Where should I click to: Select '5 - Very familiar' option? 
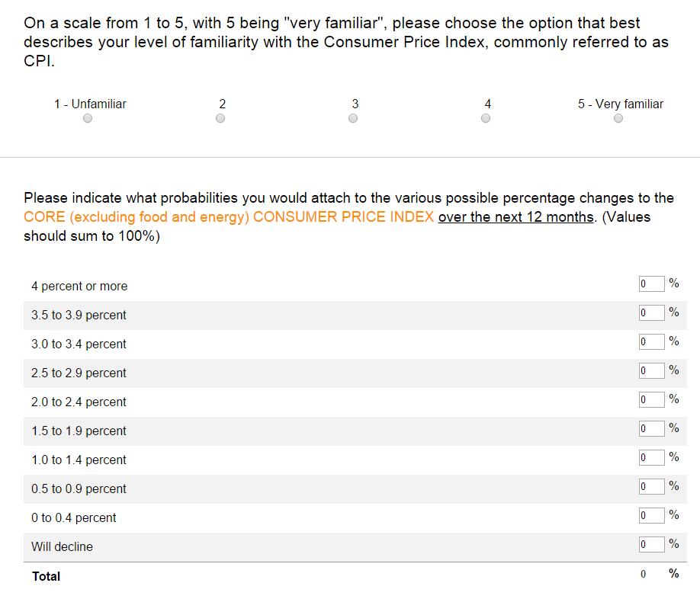coord(618,118)
